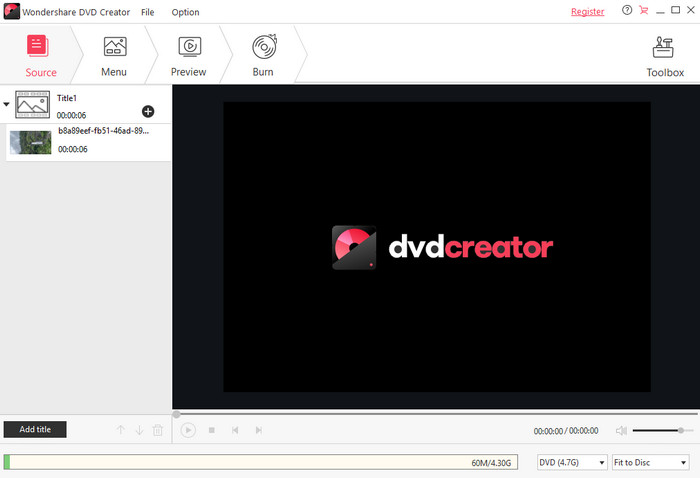Stop the video playback

[x=212, y=430]
